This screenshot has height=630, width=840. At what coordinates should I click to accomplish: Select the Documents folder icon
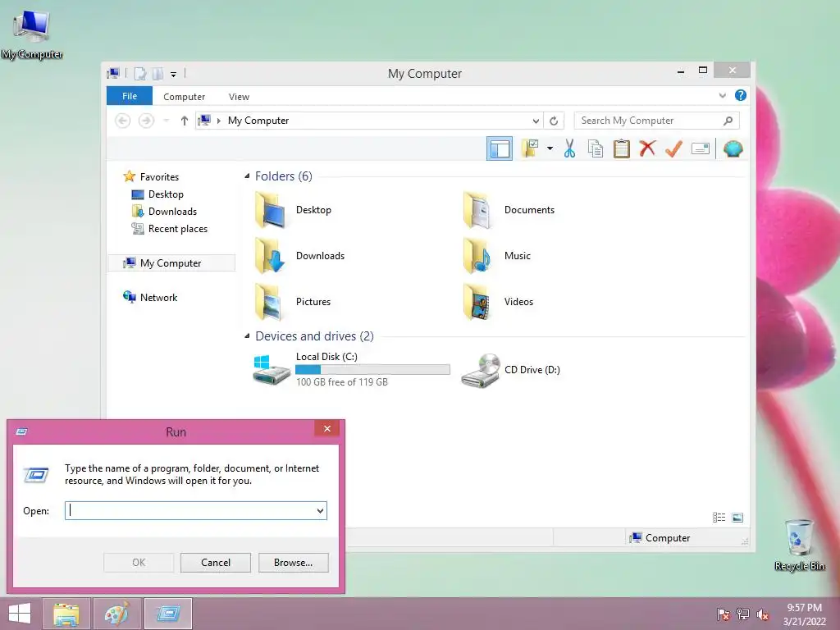tap(477, 210)
